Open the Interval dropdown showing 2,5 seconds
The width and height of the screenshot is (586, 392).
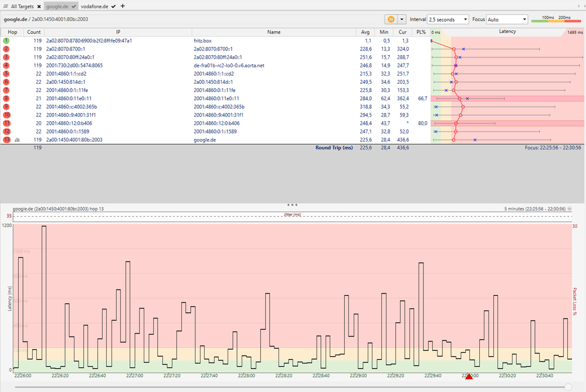[x=448, y=19]
